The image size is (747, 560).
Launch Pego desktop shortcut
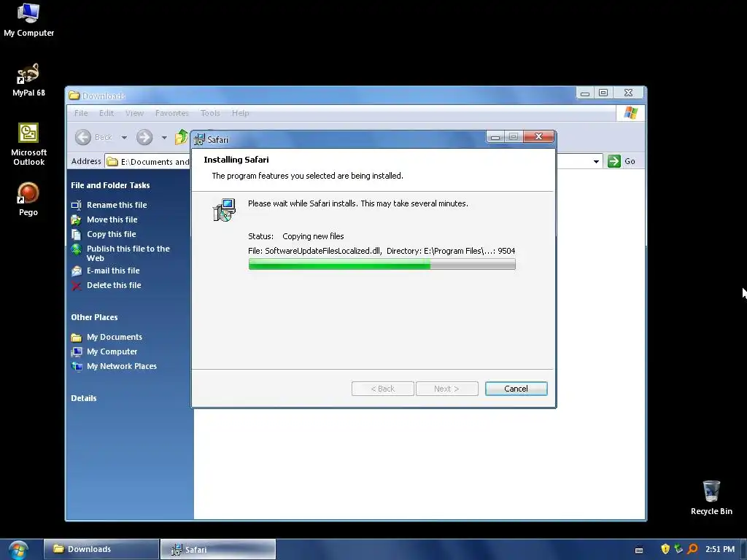tap(28, 199)
